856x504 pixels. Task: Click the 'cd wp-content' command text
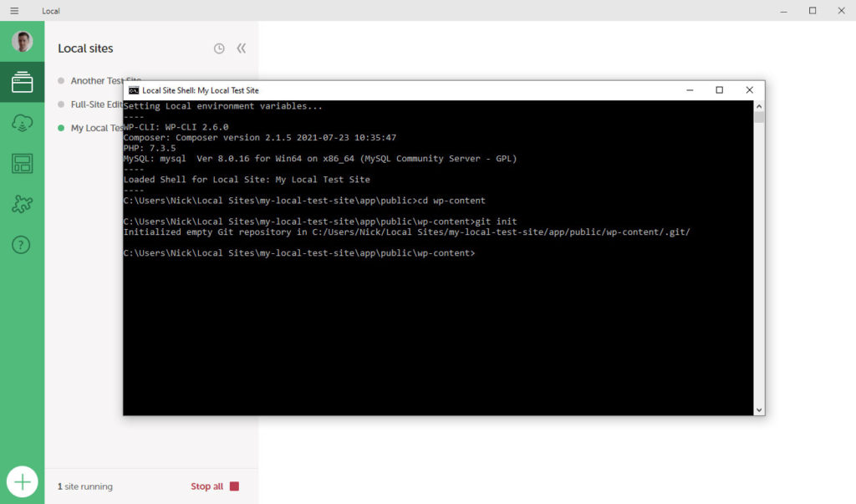(451, 201)
